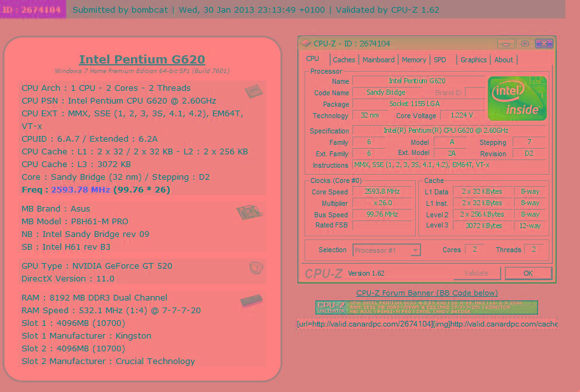Open the Memory tab
The width and height of the screenshot is (580, 392).
click(414, 60)
